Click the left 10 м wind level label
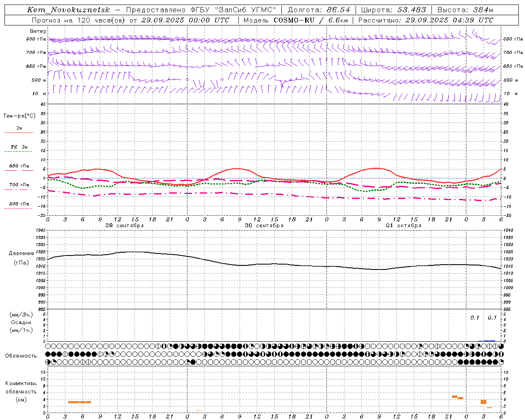The height and width of the screenshot is (420, 525). [39, 94]
